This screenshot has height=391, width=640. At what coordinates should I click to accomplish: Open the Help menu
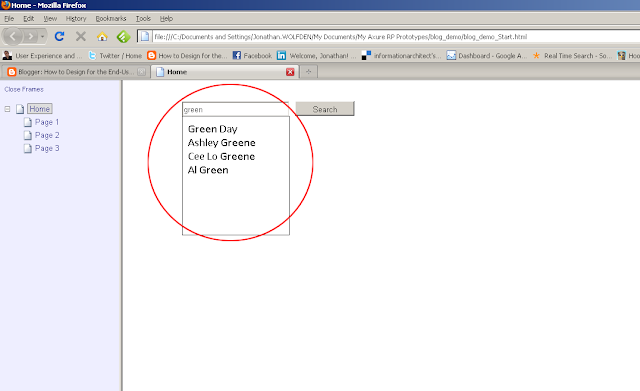pyautogui.click(x=166, y=18)
